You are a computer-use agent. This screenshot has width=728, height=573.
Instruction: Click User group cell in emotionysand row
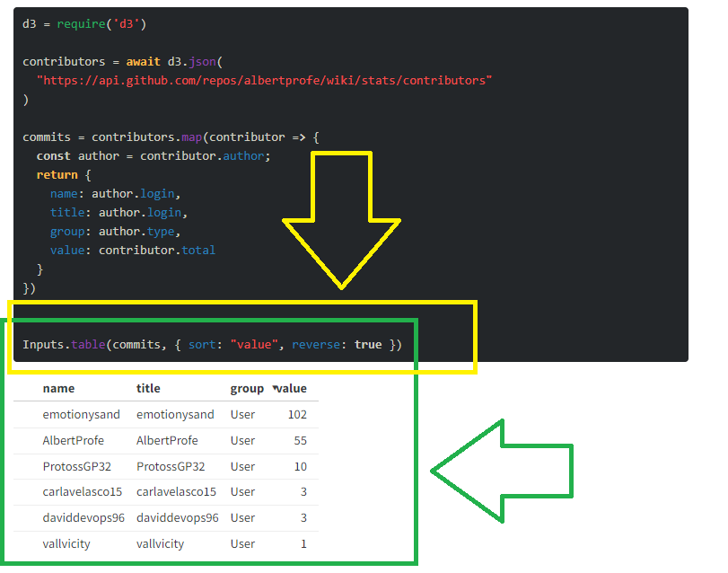242,415
